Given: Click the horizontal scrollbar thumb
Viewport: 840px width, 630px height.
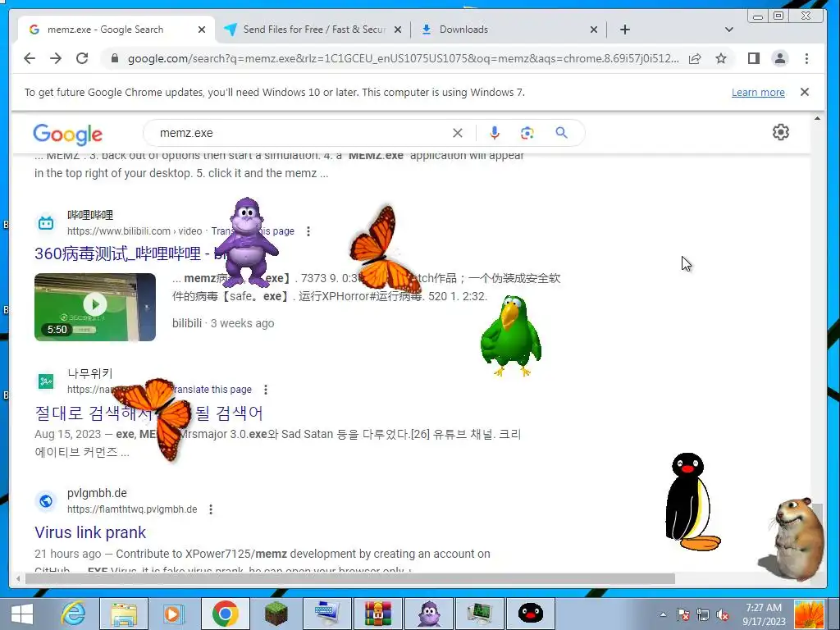Looking at the screenshot, I should (350, 578).
